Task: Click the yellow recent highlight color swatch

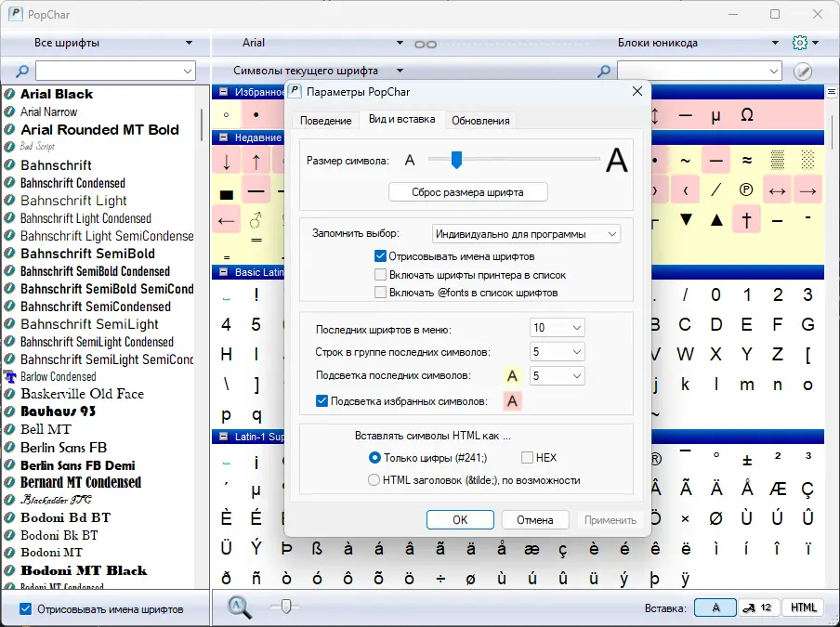Action: 512,376
